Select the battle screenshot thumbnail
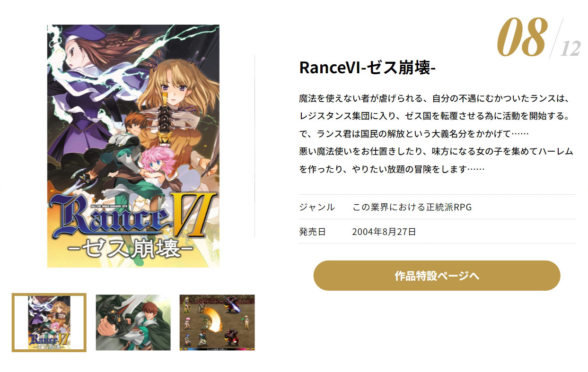Image resolution: width=588 pixels, height=372 pixels. (x=217, y=322)
